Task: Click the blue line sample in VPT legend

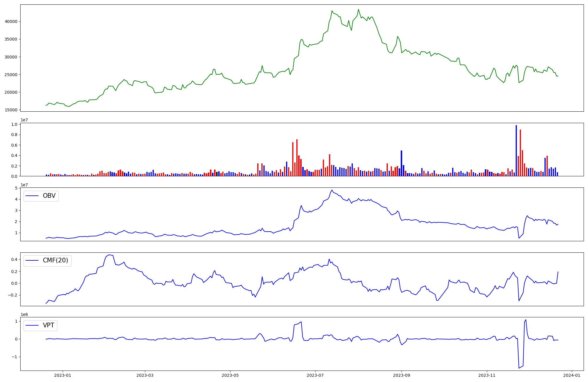Action: click(x=32, y=326)
